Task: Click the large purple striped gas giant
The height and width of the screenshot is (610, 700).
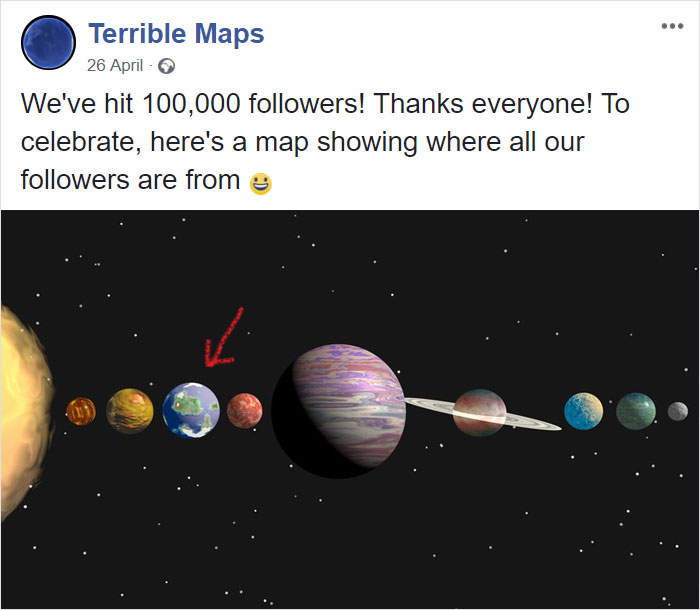Action: tap(339, 411)
